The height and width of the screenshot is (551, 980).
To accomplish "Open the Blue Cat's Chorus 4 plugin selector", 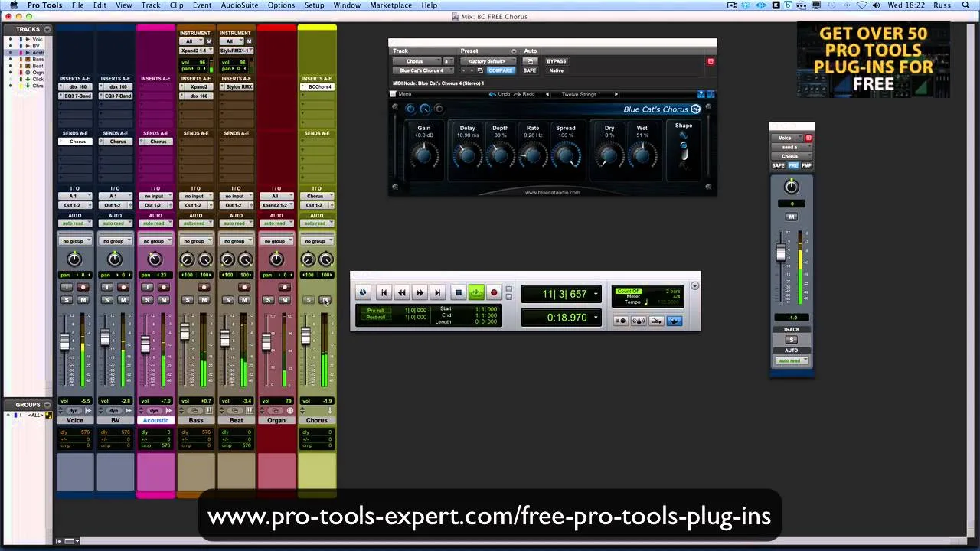I will pyautogui.click(x=422, y=70).
